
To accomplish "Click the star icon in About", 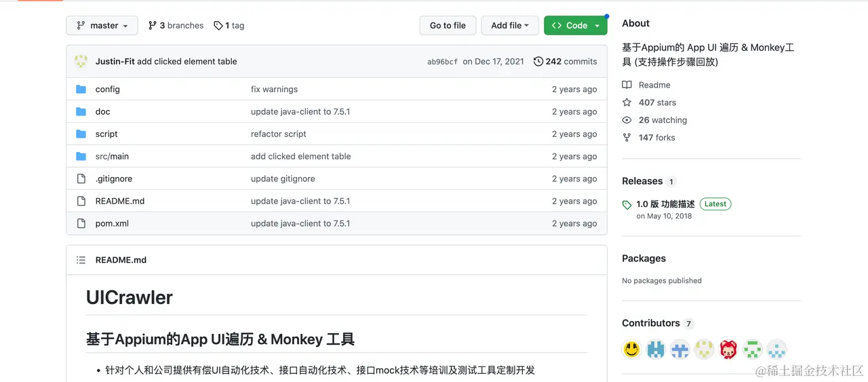I will pos(627,102).
